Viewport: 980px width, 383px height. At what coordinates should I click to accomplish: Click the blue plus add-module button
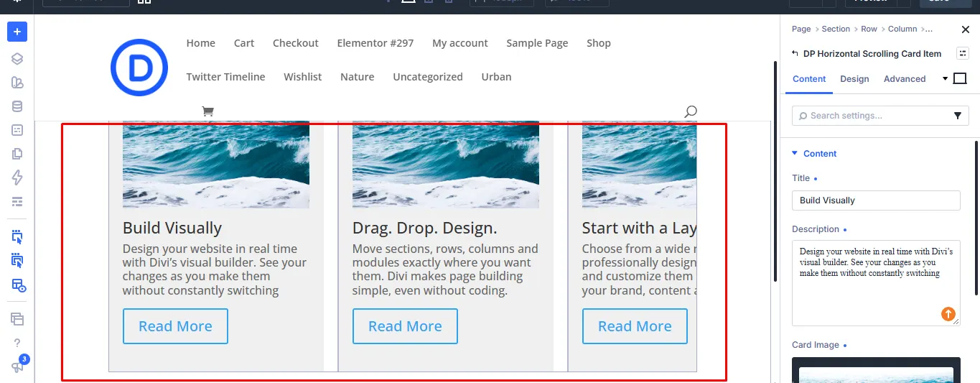pos(17,32)
